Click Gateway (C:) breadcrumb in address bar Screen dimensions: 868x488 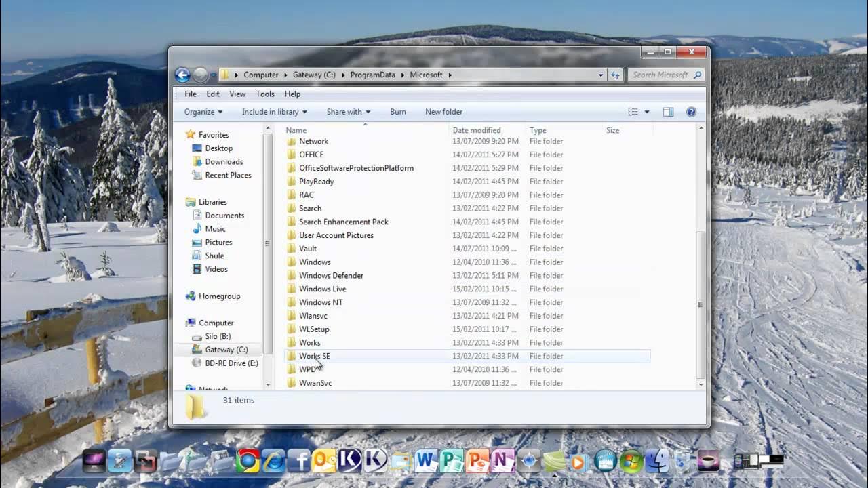click(314, 75)
